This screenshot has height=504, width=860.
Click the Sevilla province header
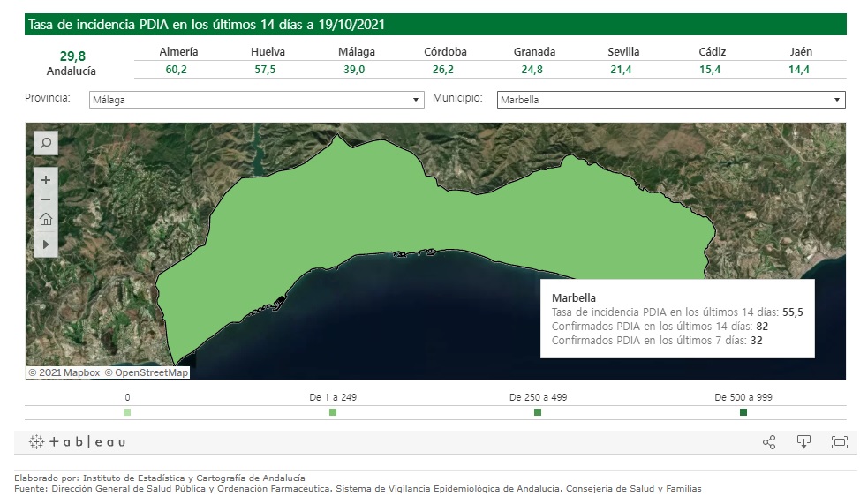tap(623, 51)
